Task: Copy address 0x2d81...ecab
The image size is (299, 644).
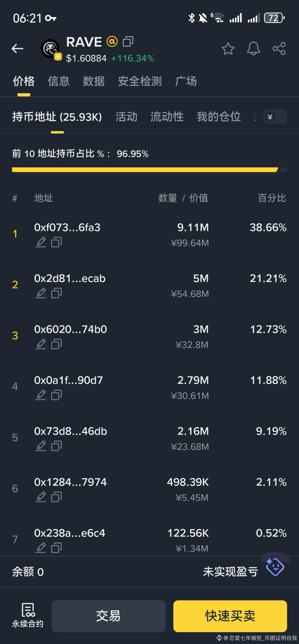Action: point(56,293)
